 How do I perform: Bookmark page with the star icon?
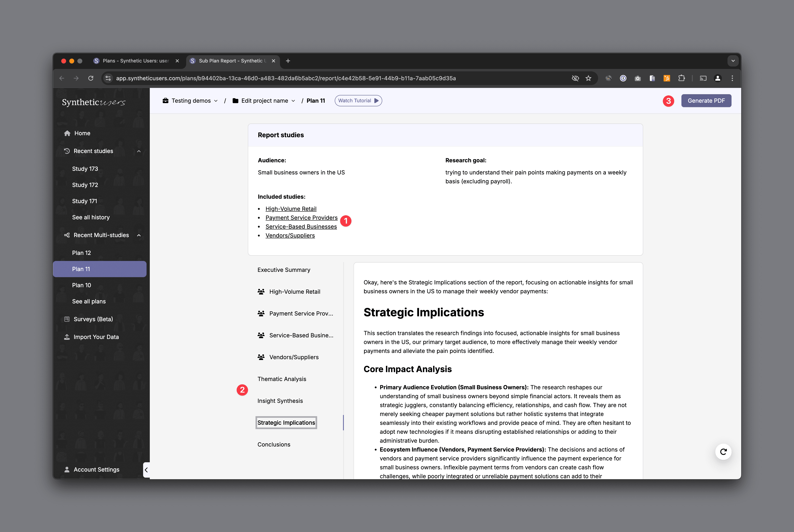(x=588, y=78)
